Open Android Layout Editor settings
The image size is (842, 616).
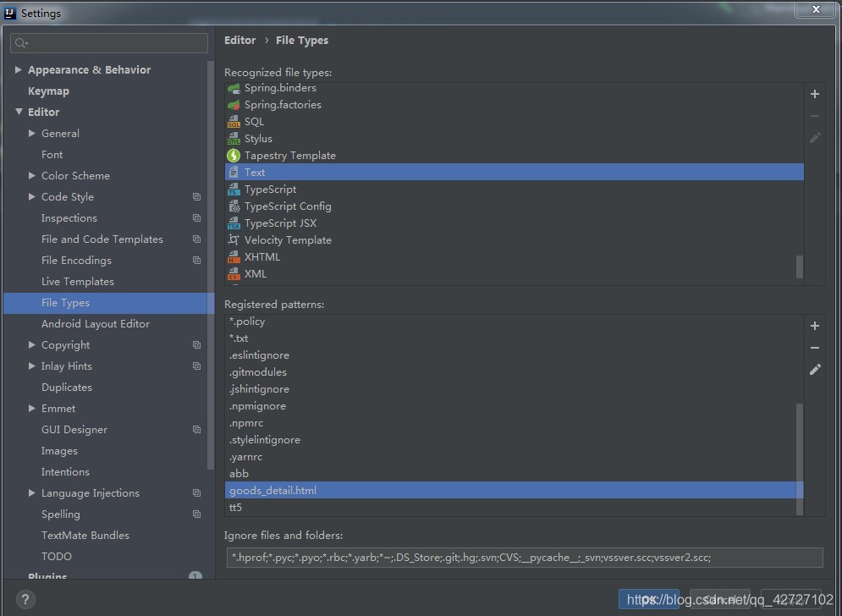coord(96,324)
